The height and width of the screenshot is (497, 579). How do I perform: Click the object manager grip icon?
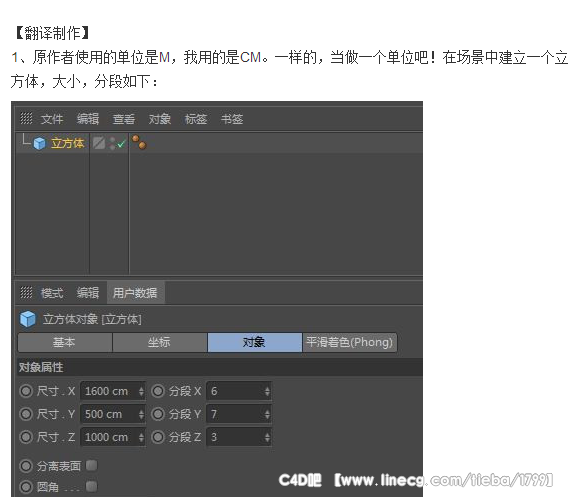pos(26,119)
